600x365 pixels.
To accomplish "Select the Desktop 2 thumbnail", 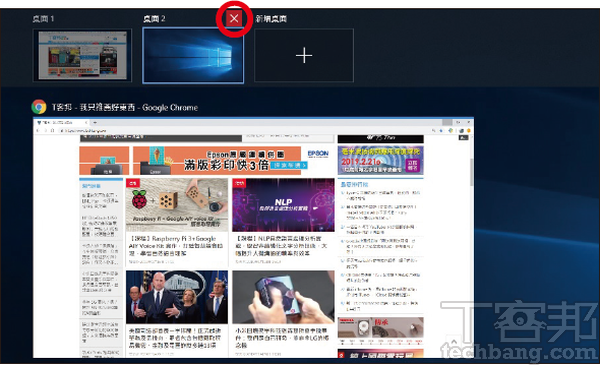I will [x=193, y=55].
